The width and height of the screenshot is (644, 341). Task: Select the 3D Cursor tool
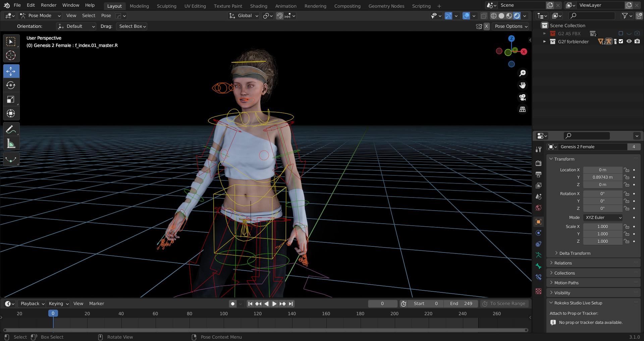pos(11,56)
